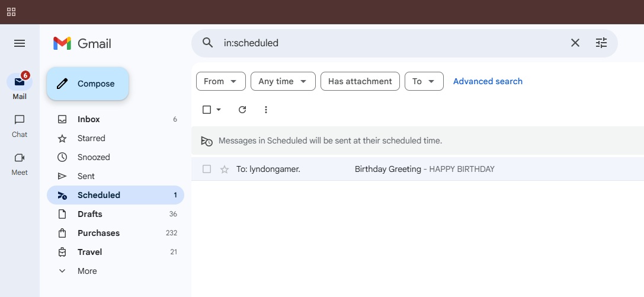Go to the Drafts folder
The image size is (644, 297).
[x=89, y=214]
